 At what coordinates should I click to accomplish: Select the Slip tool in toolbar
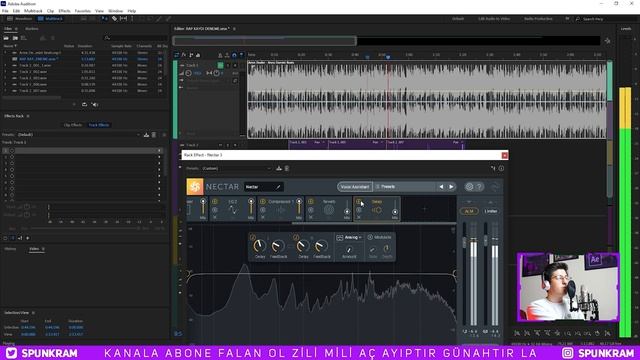[123, 19]
